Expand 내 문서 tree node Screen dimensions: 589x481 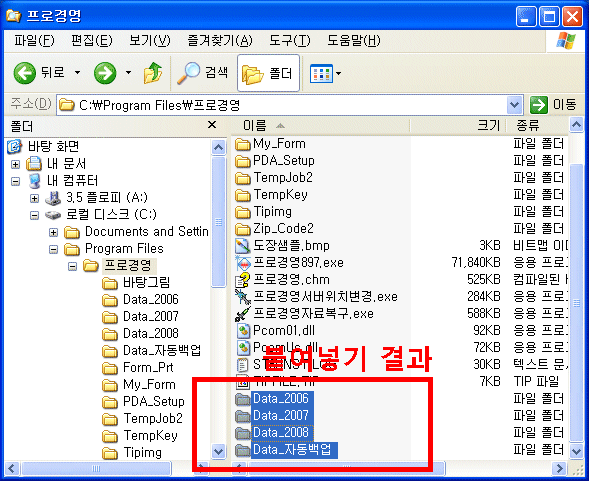click(15, 164)
